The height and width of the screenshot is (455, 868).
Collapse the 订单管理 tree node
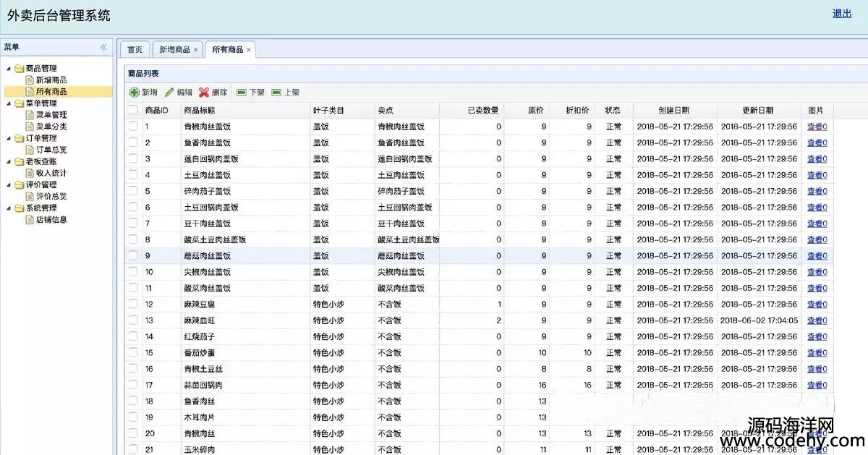[x=9, y=138]
